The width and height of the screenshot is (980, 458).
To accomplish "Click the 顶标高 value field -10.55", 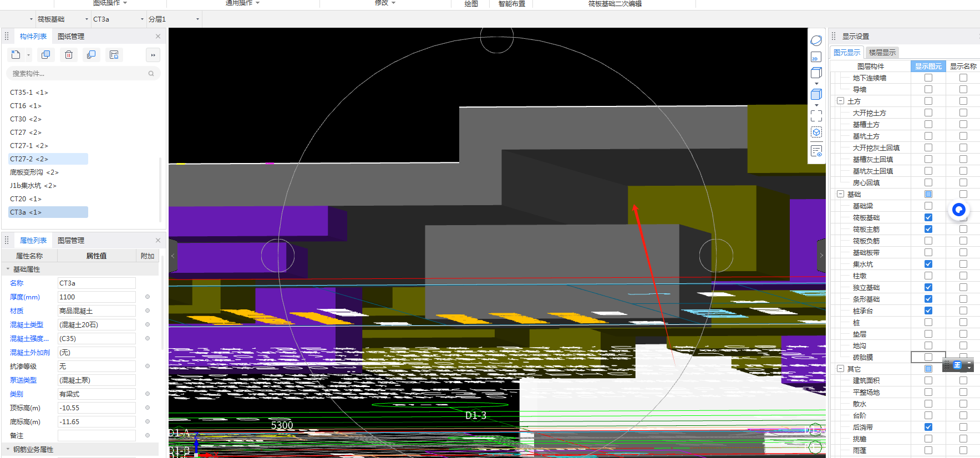I will [97, 408].
